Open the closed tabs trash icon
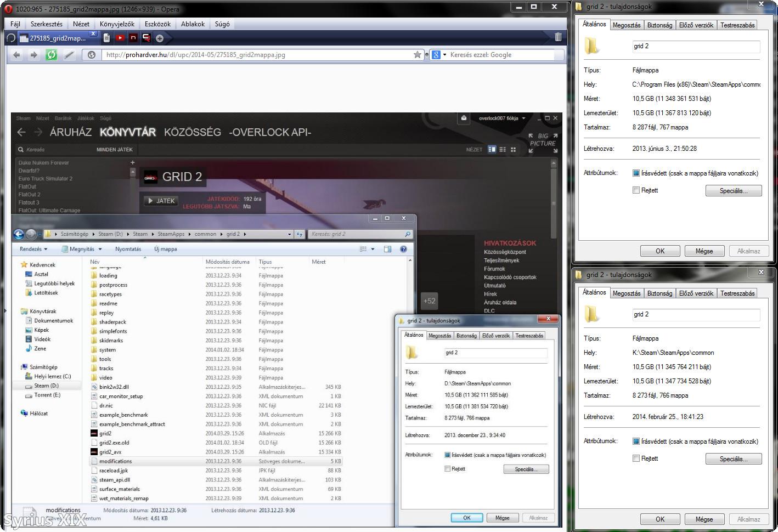The width and height of the screenshot is (778, 532). (558, 37)
